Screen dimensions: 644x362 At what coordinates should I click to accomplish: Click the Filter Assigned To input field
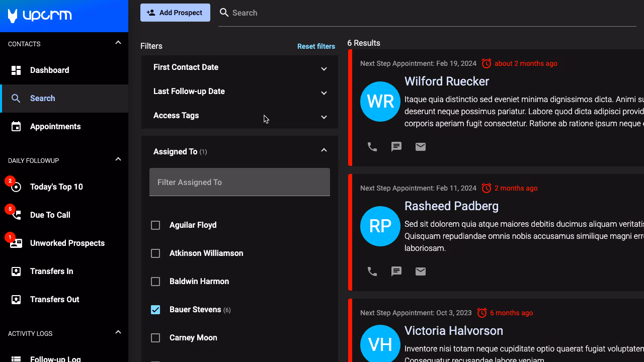239,182
